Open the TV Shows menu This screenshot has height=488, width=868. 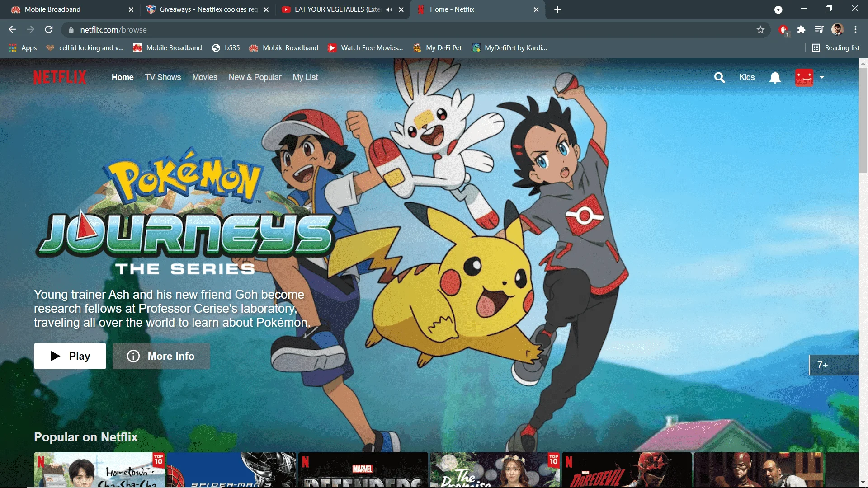click(163, 77)
